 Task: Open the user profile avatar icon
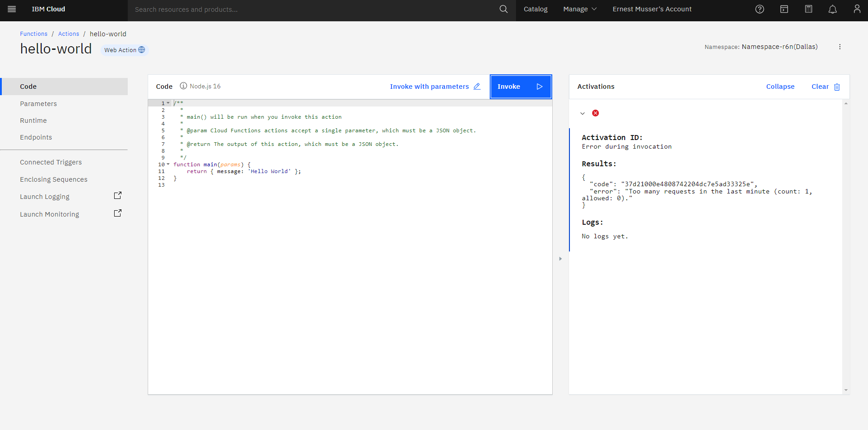(x=857, y=9)
